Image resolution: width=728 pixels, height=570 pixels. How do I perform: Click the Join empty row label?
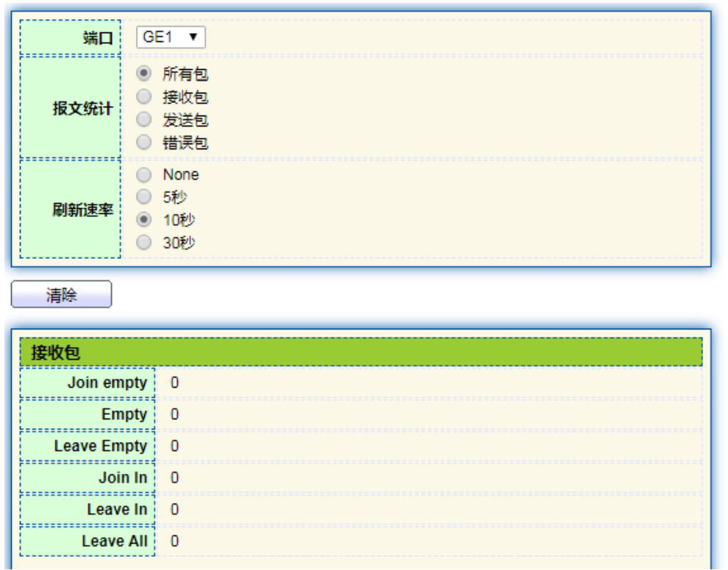(x=107, y=382)
